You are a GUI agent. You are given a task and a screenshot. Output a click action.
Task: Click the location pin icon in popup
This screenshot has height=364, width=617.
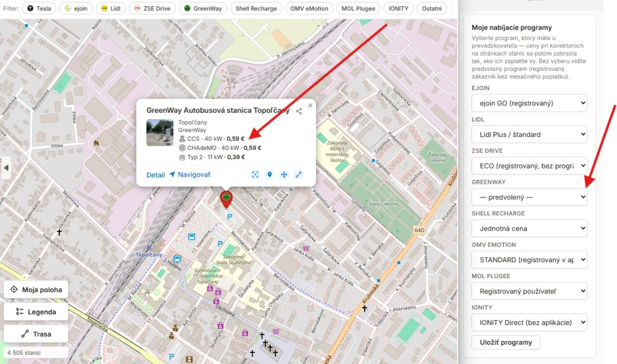click(x=270, y=175)
